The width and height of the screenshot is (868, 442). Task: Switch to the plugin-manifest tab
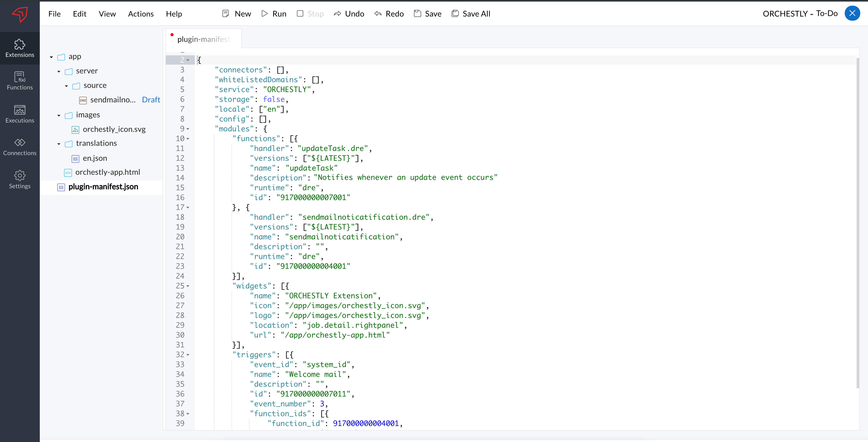203,39
